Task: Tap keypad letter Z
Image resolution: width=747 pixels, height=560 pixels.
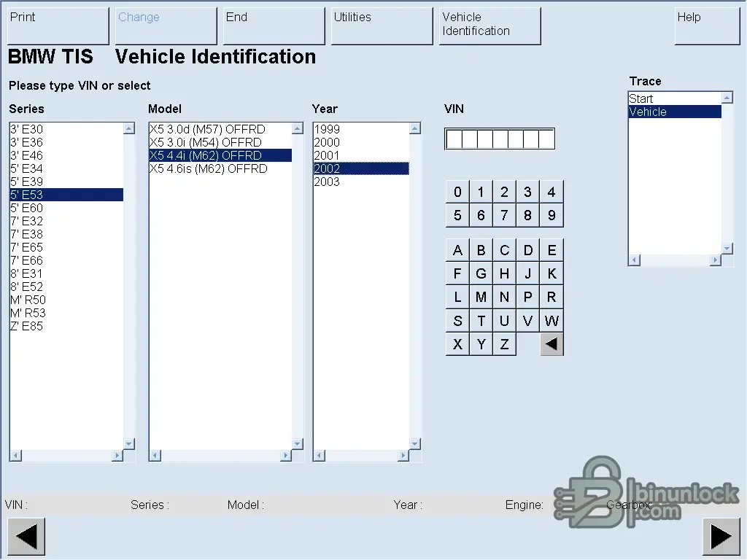Action: click(x=504, y=344)
